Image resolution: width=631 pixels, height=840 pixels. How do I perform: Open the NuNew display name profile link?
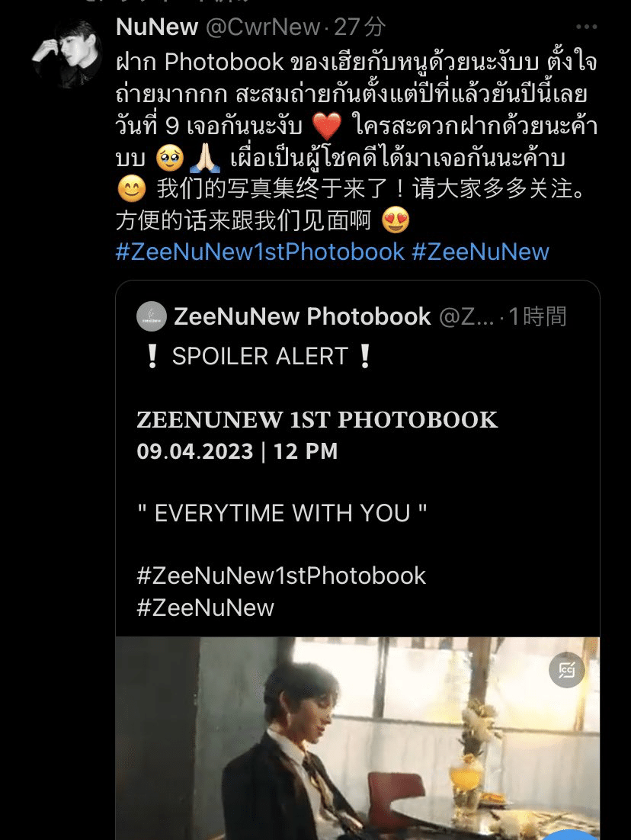(157, 27)
